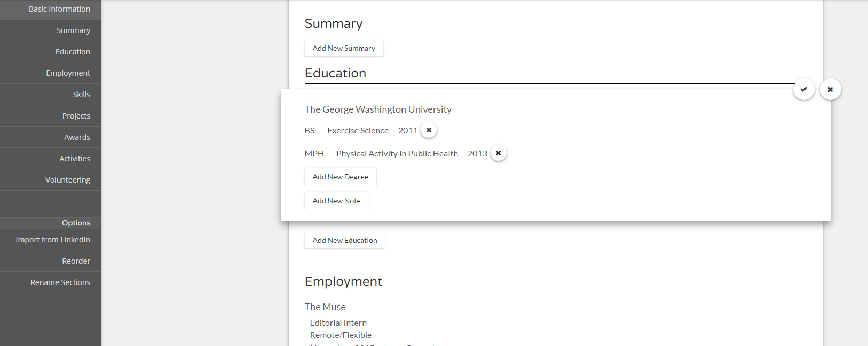Image resolution: width=868 pixels, height=346 pixels.
Task: Click Add New Summary button
Action: [344, 48]
